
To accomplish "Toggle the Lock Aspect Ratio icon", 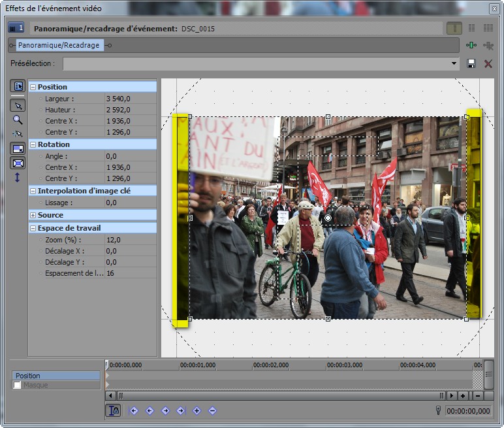I will pyautogui.click(x=18, y=149).
